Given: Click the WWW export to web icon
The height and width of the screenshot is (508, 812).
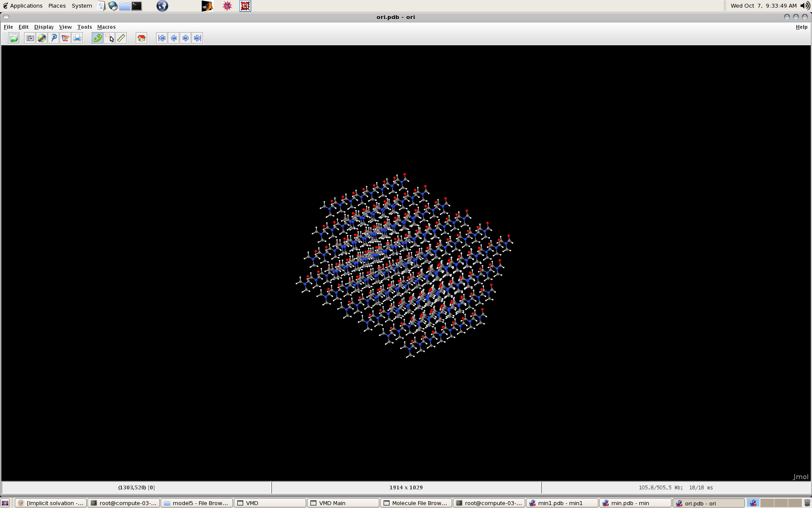Looking at the screenshot, I should tap(41, 38).
